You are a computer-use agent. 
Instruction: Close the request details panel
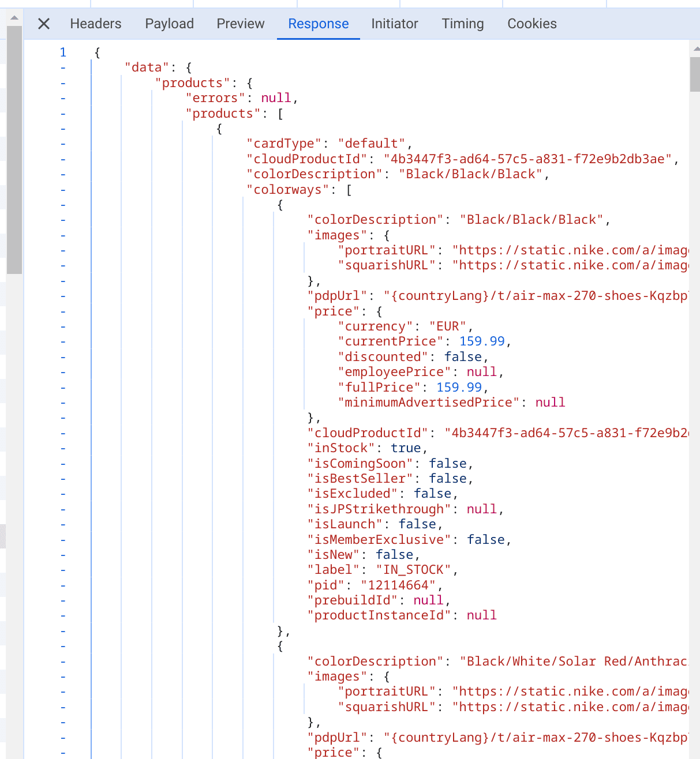coord(43,24)
